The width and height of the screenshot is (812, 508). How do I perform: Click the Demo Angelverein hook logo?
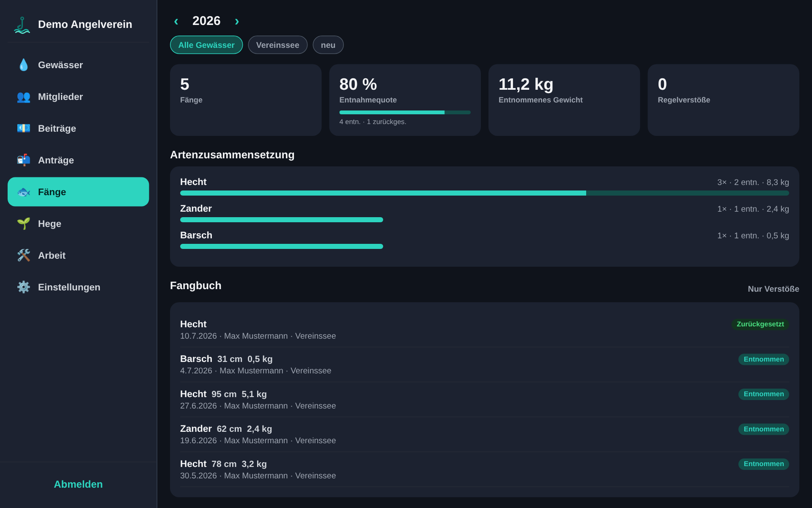(22, 25)
